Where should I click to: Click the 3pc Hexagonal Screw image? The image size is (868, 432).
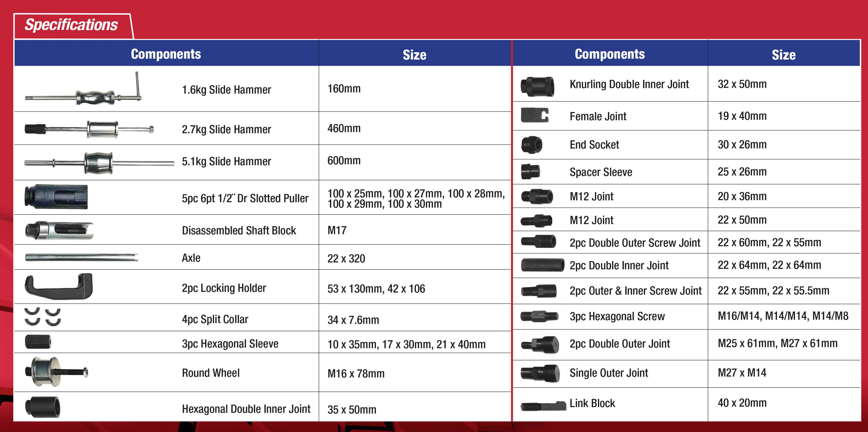540,316
